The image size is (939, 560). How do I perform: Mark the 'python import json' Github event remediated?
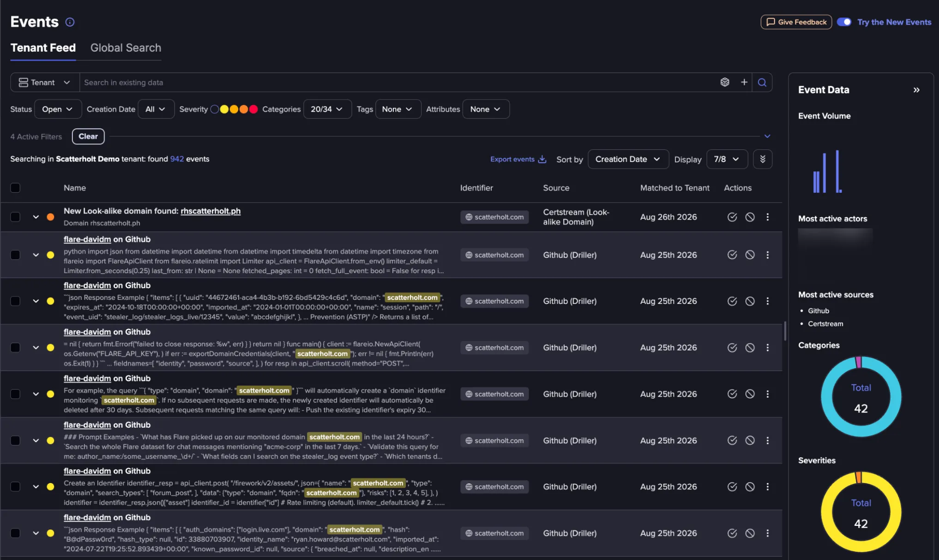click(x=732, y=255)
